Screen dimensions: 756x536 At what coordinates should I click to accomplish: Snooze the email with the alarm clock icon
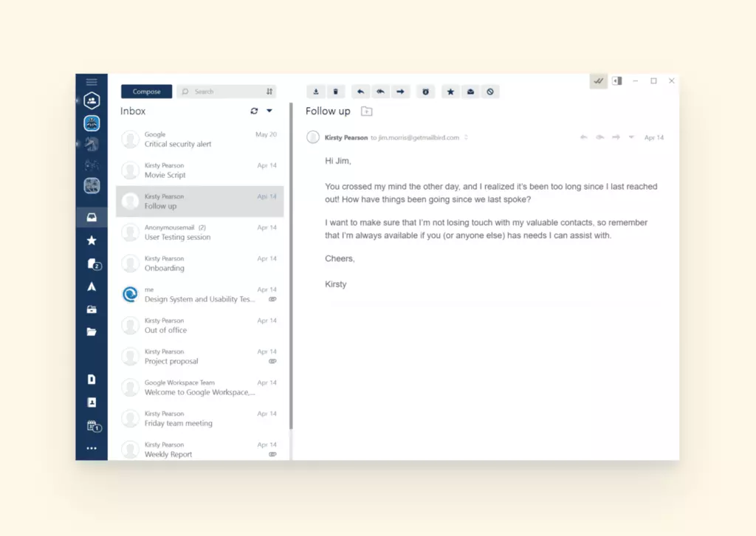[x=425, y=92]
